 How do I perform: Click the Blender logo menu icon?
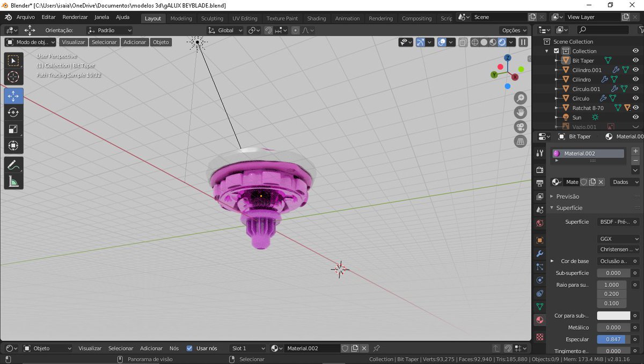pyautogui.click(x=8, y=17)
